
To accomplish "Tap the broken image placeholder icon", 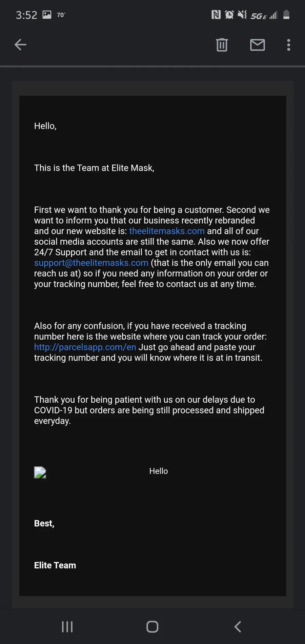I will pos(40,472).
